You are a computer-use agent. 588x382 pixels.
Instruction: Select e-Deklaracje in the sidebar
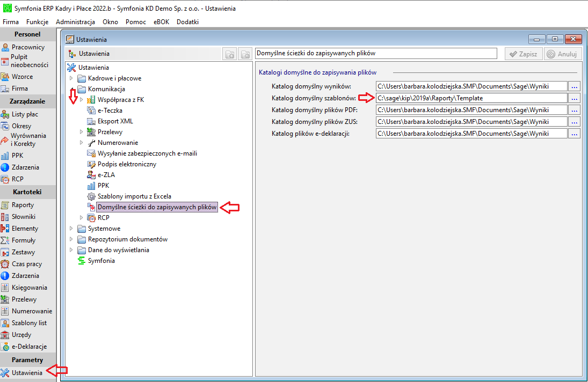tap(29, 347)
